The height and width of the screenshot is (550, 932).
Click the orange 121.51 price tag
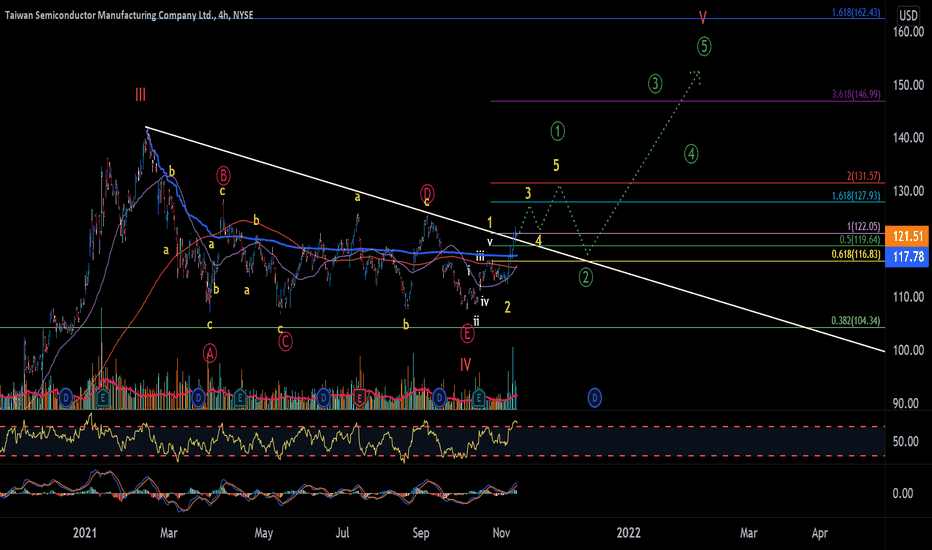pos(908,236)
